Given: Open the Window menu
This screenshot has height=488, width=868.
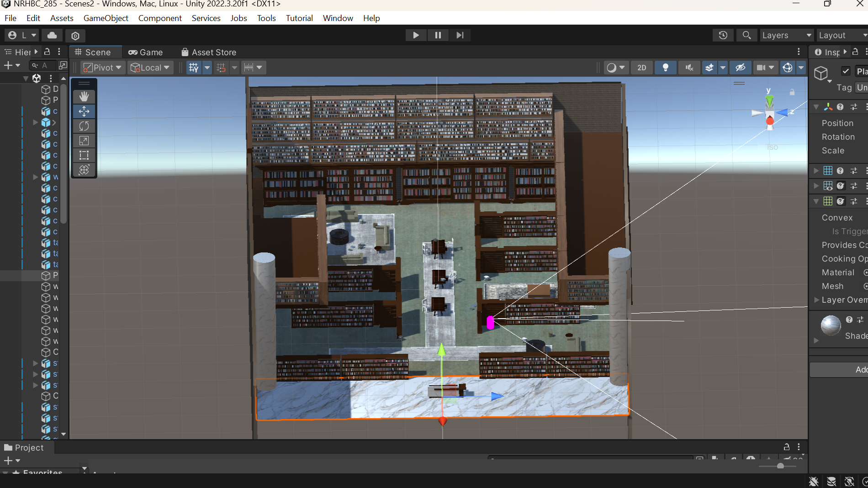Looking at the screenshot, I should [x=338, y=18].
